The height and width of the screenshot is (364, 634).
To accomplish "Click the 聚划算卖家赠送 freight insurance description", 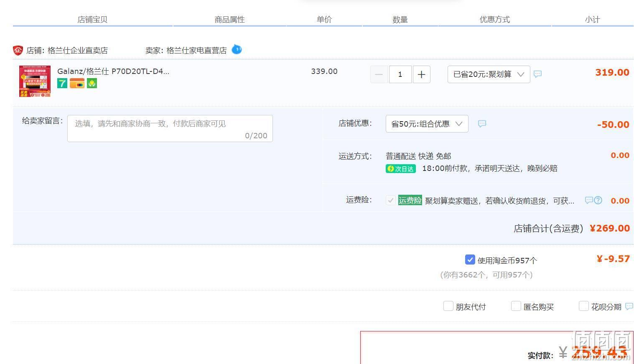I will (500, 201).
